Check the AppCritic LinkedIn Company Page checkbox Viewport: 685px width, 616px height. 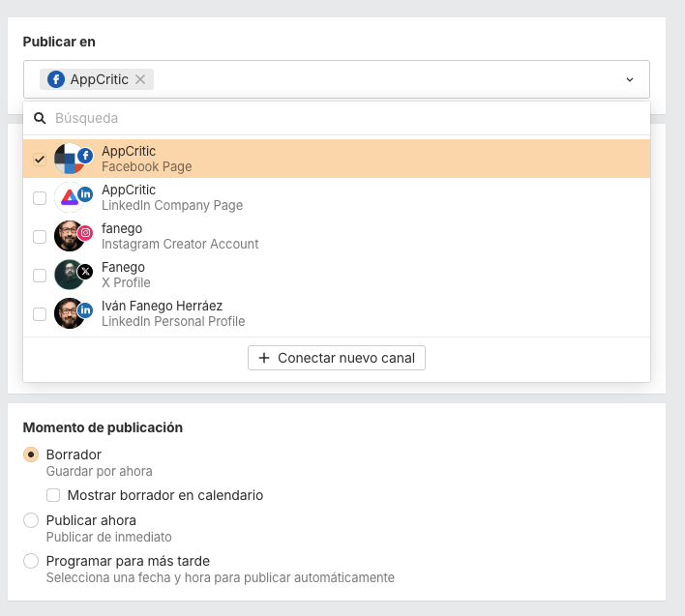pos(40,198)
